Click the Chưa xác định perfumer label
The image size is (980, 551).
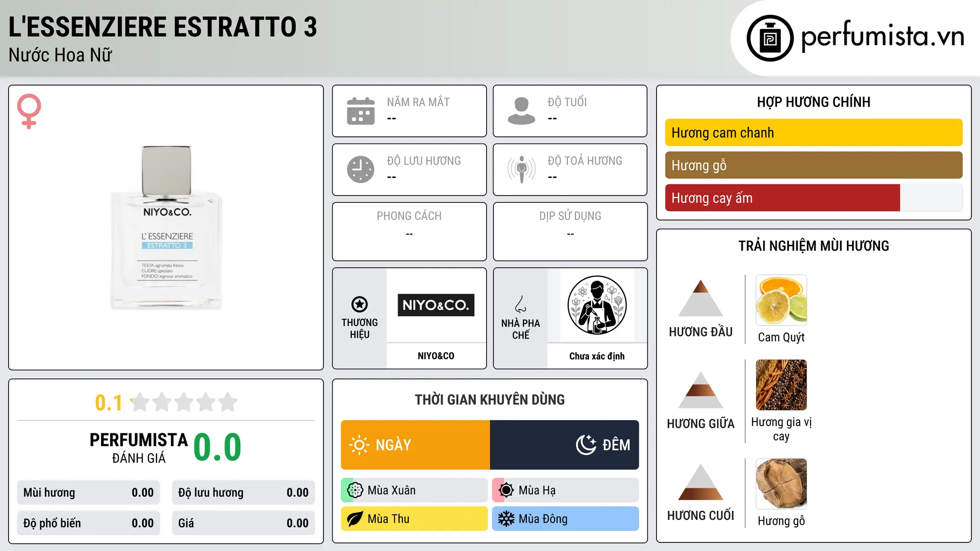click(597, 356)
